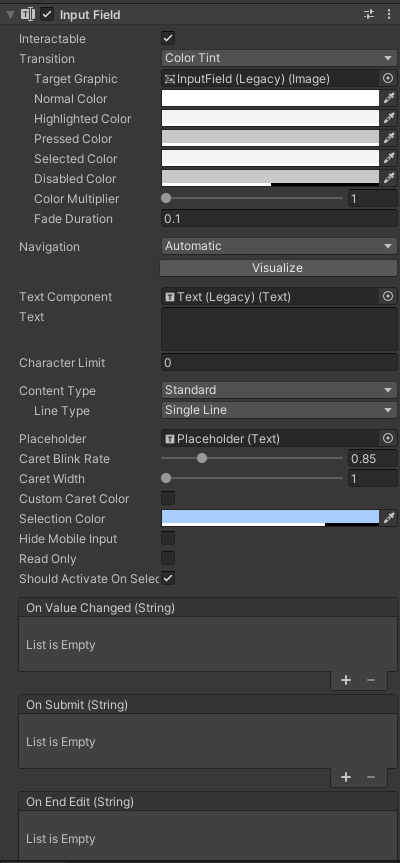
Task: Enable Custom Caret Color checkbox
Action: pyautogui.click(x=168, y=499)
